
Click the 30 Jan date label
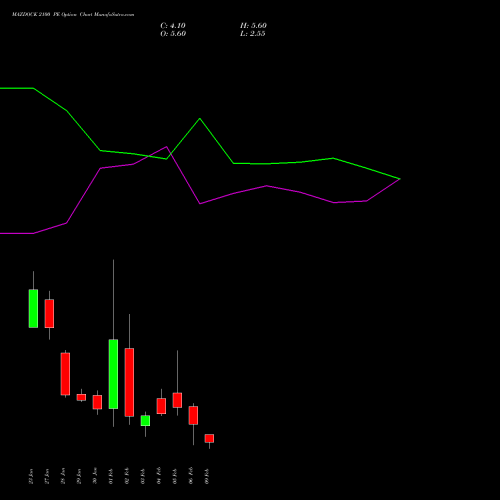tap(95, 476)
